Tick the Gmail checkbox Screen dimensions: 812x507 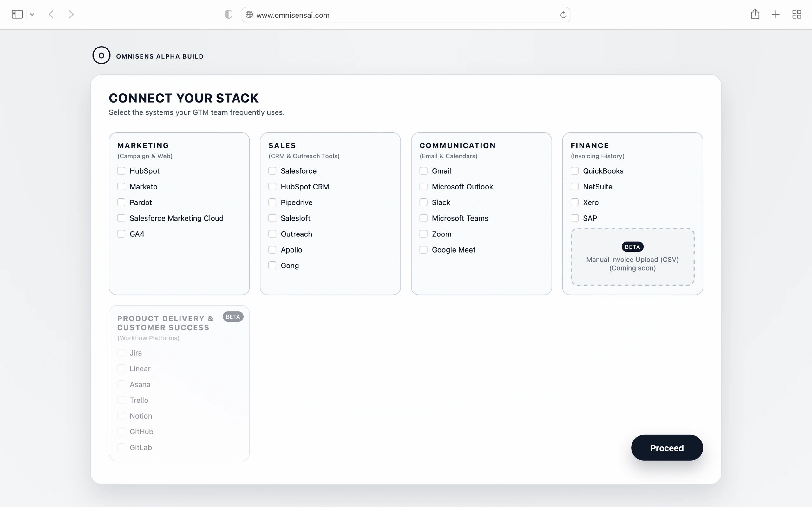tap(423, 171)
